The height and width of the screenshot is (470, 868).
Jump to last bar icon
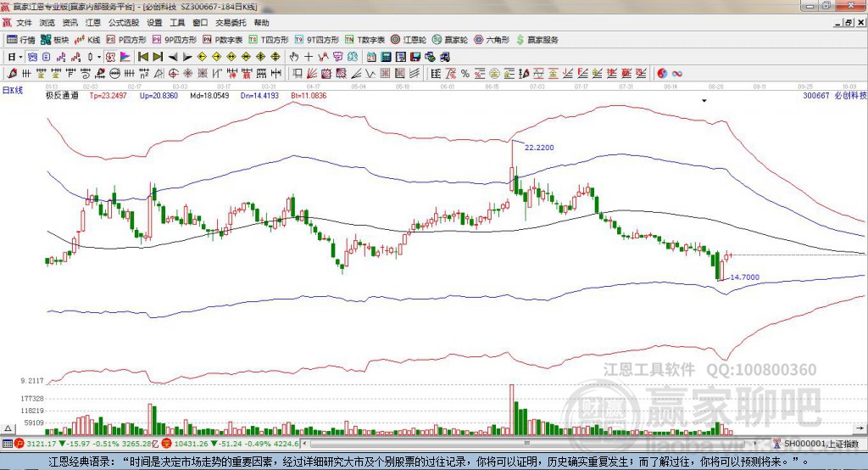point(158,57)
